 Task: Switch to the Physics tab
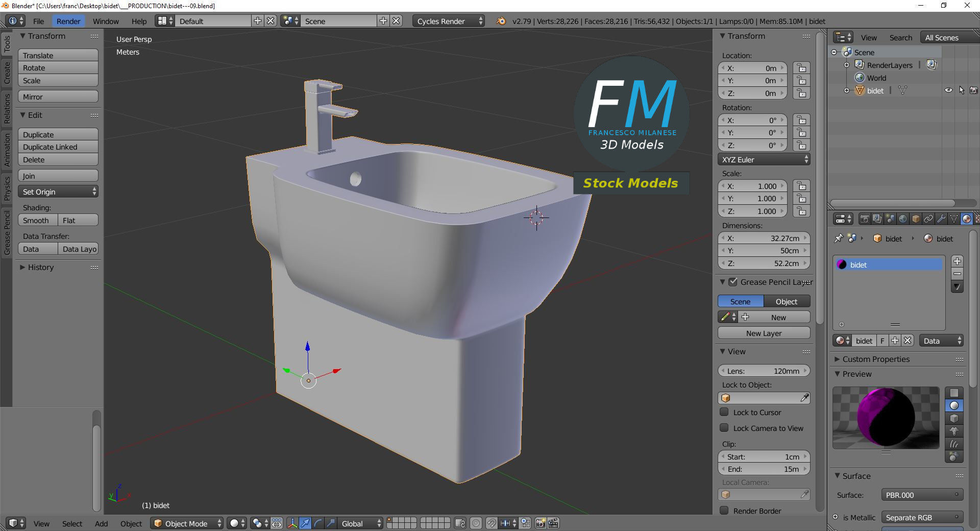click(7, 188)
